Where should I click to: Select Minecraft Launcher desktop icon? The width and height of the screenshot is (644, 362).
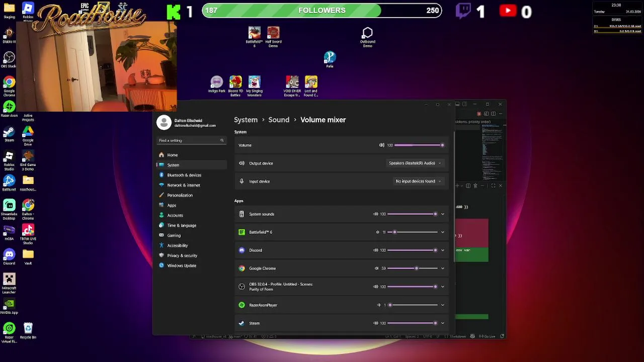coord(9,284)
